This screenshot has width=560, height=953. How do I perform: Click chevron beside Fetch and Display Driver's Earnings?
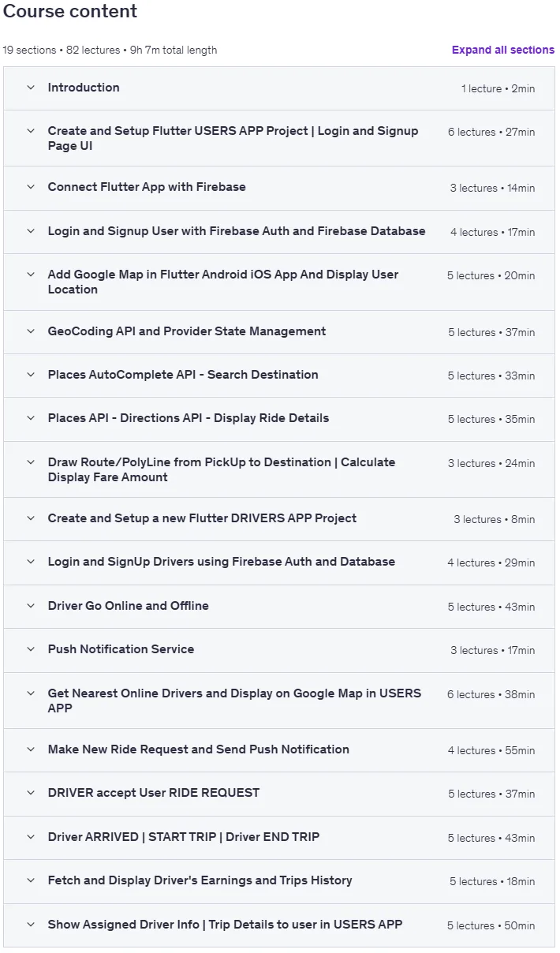(31, 880)
